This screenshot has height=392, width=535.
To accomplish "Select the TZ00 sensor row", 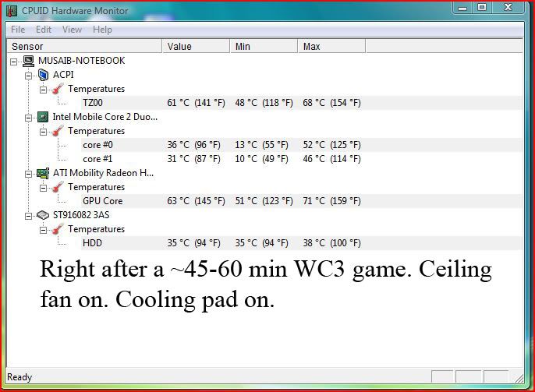I will coord(302,103).
